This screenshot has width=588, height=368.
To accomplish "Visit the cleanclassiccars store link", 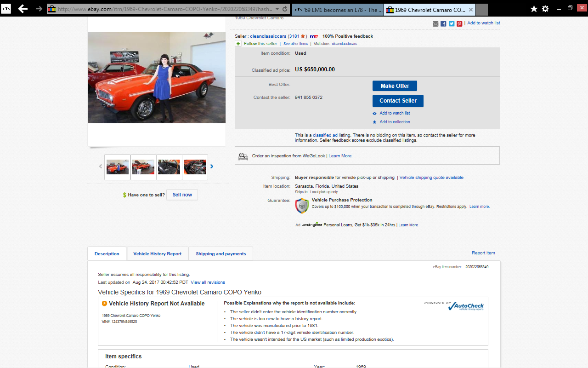I will [x=345, y=44].
